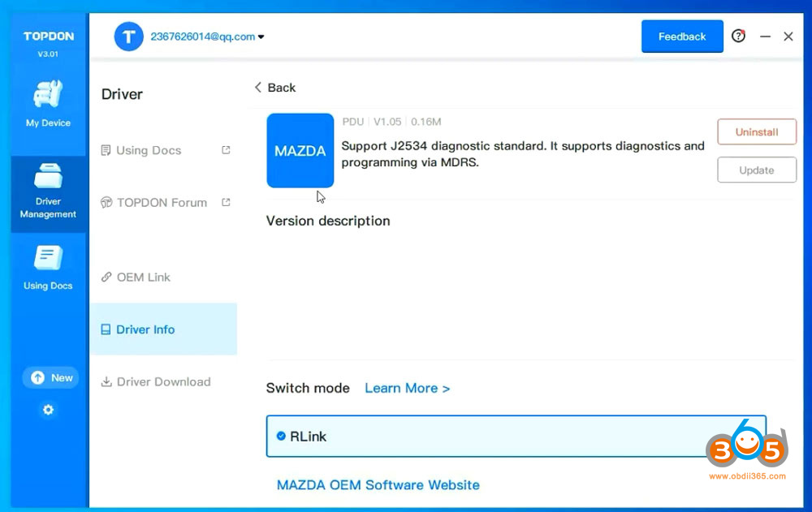Open the help question mark icon
This screenshot has height=512, width=812.
click(738, 36)
